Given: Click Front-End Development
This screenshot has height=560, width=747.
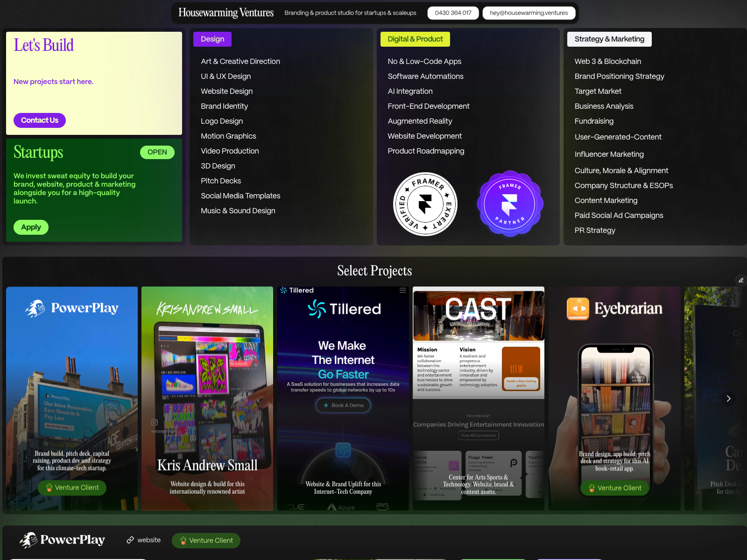Looking at the screenshot, I should (429, 106).
